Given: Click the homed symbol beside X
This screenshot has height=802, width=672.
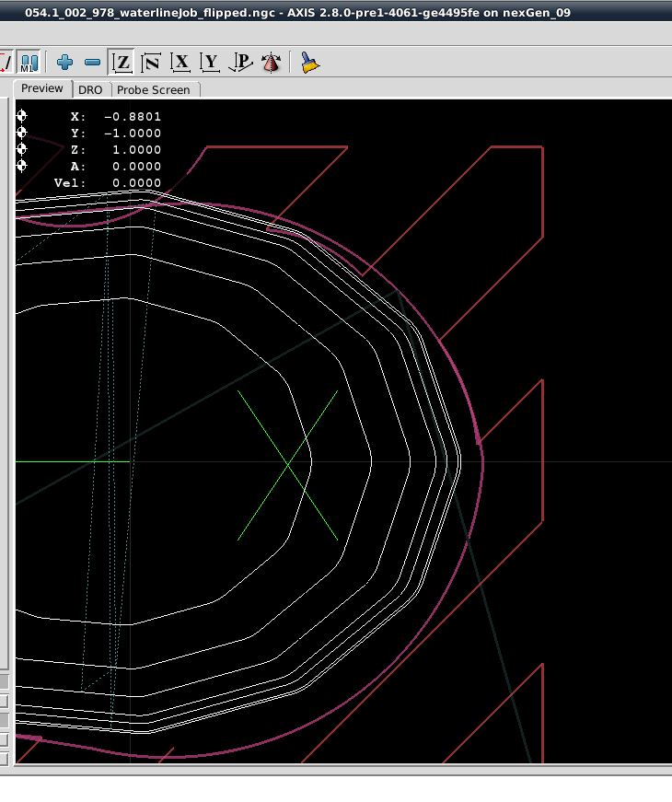Looking at the screenshot, I should (22, 116).
